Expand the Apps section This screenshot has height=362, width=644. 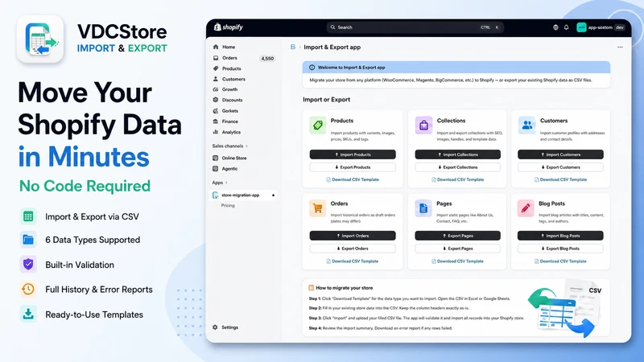(220, 183)
